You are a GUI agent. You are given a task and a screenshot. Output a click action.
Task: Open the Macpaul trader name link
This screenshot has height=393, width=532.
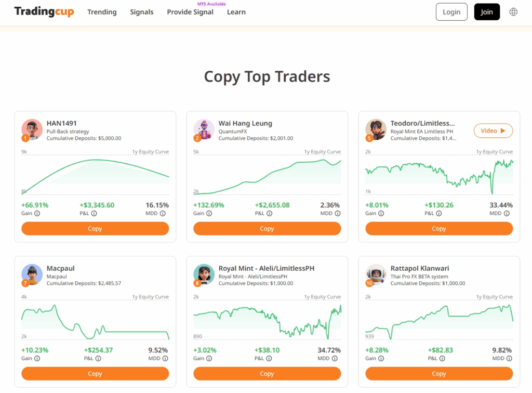click(61, 268)
